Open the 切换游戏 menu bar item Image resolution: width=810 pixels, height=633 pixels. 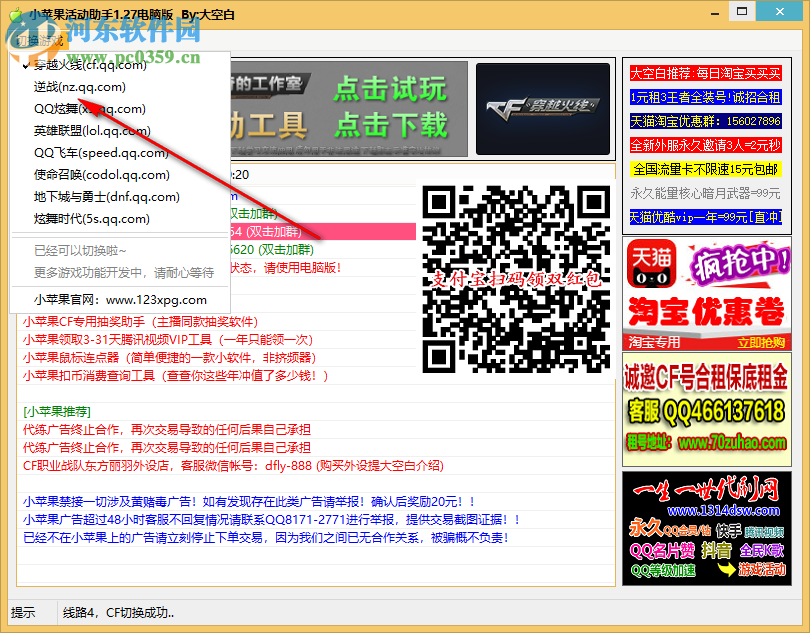tap(40, 40)
